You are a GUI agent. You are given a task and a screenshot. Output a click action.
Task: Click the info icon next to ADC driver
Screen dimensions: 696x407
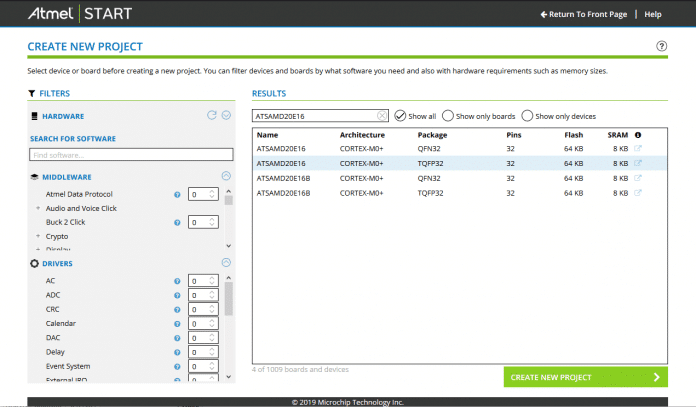(177, 295)
